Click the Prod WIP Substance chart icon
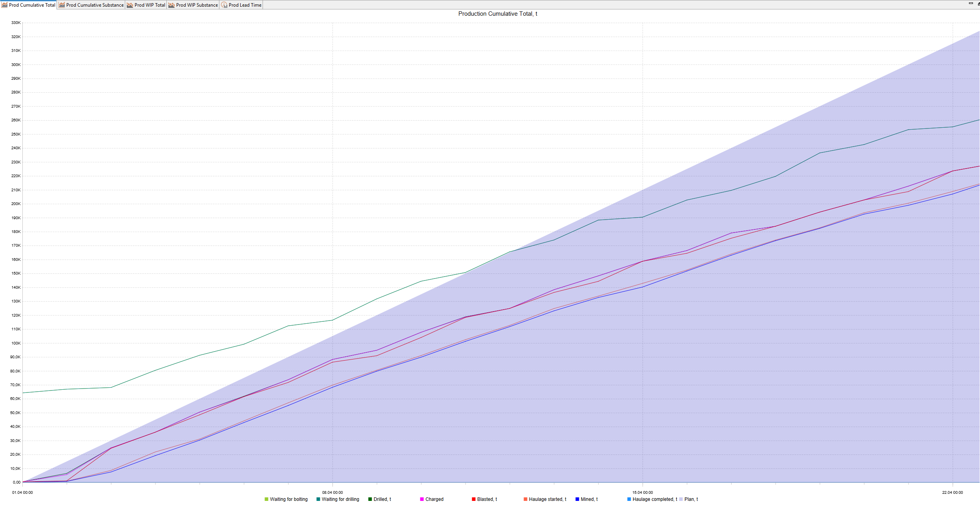This screenshot has height=506, width=980. pyautogui.click(x=172, y=5)
